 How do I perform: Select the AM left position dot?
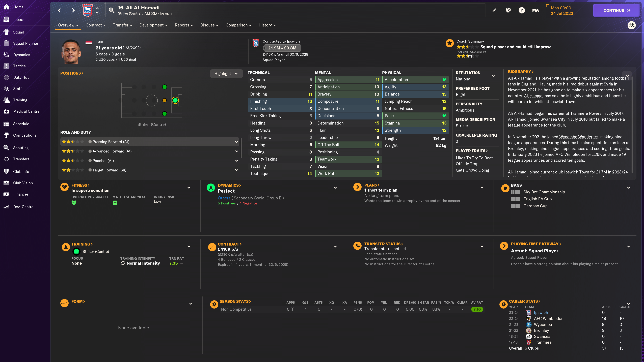point(164,87)
